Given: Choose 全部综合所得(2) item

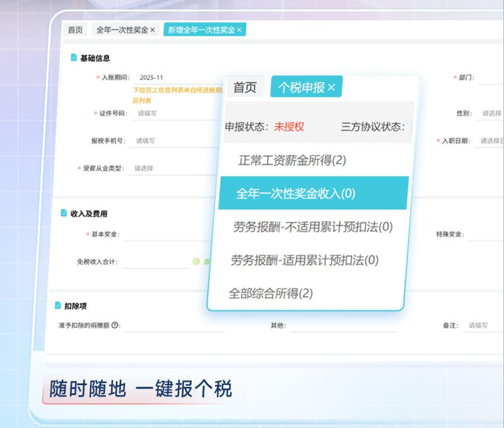Looking at the screenshot, I should coord(271,293).
